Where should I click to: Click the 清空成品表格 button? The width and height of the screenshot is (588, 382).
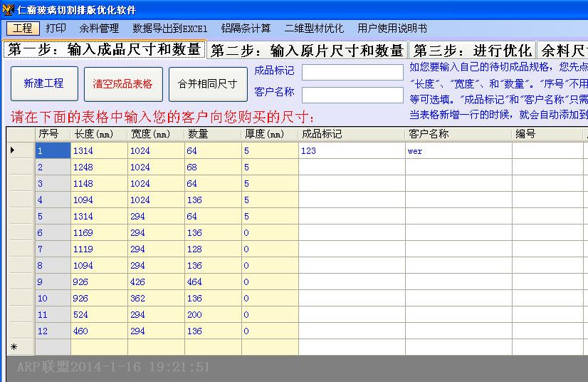123,84
